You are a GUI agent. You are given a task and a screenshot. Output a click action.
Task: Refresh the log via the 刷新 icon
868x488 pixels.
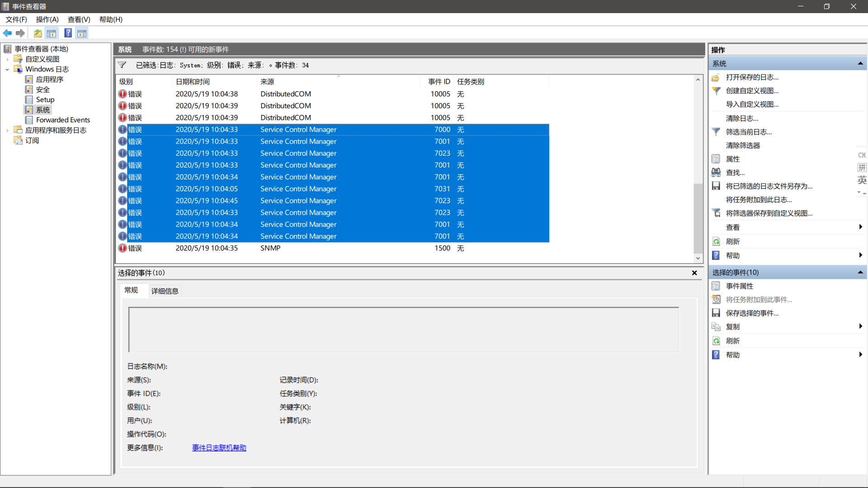point(717,241)
